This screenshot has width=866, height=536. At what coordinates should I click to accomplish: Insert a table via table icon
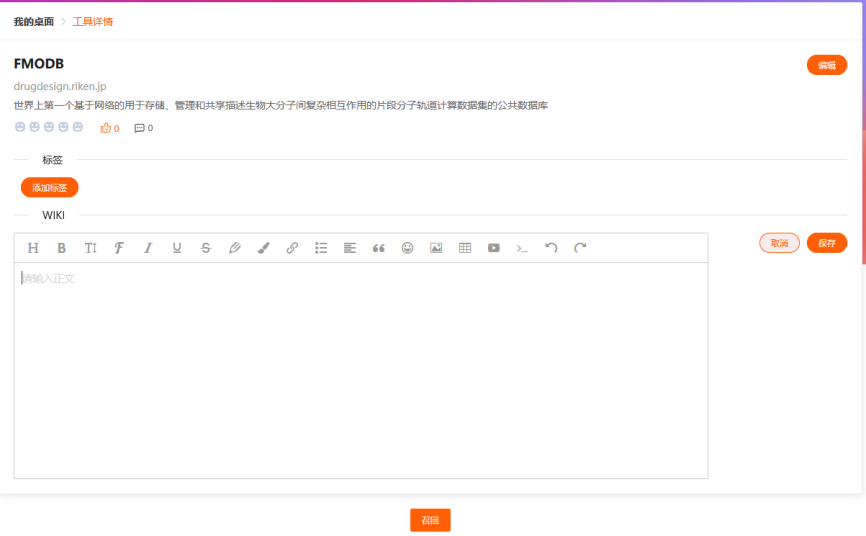(465, 248)
